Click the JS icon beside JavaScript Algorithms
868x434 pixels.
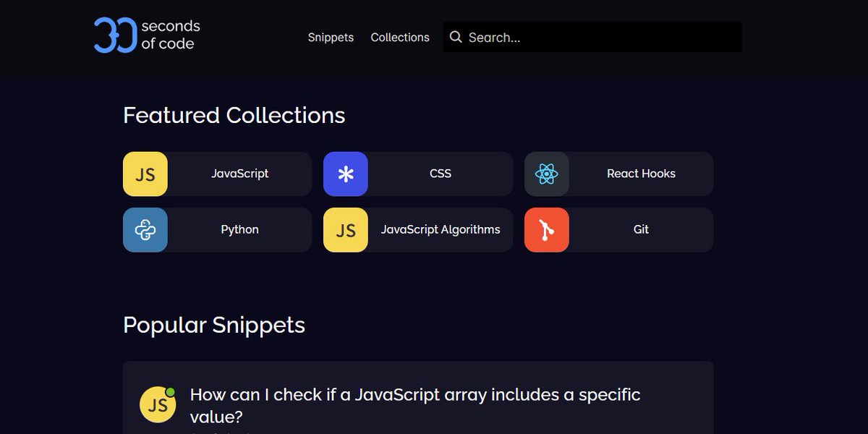pyautogui.click(x=346, y=230)
